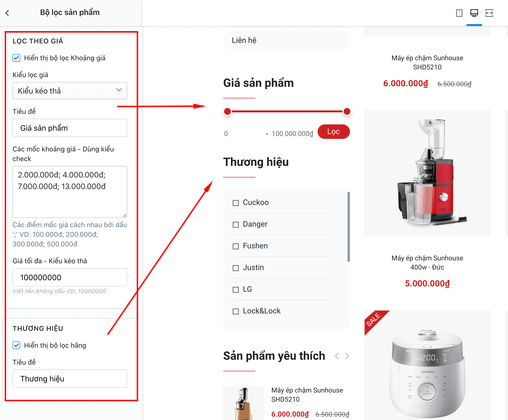
Task: Open Máy ép chậm Sunhouse 400w - Đức
Action: pyautogui.click(x=427, y=263)
